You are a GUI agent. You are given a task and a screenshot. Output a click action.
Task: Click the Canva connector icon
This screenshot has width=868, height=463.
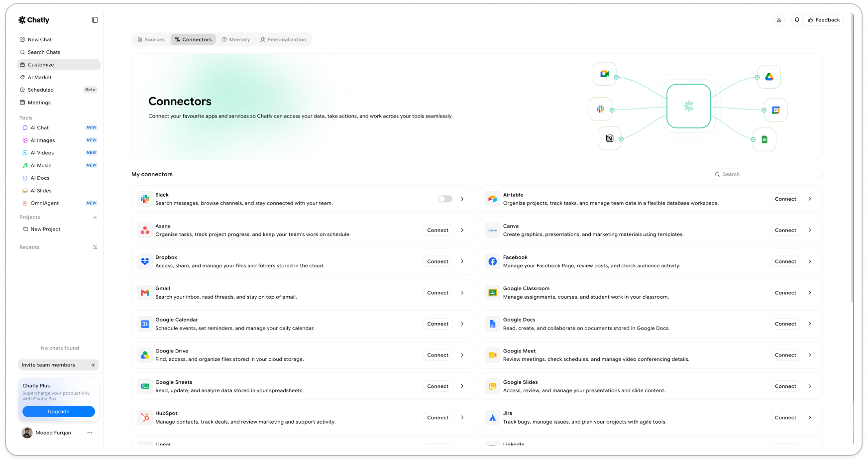coord(492,230)
